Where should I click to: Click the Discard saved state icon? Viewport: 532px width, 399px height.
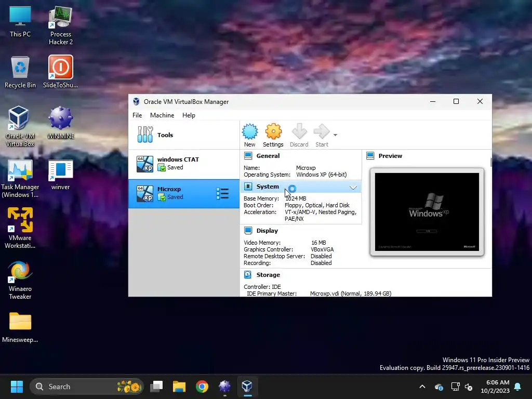point(299,131)
